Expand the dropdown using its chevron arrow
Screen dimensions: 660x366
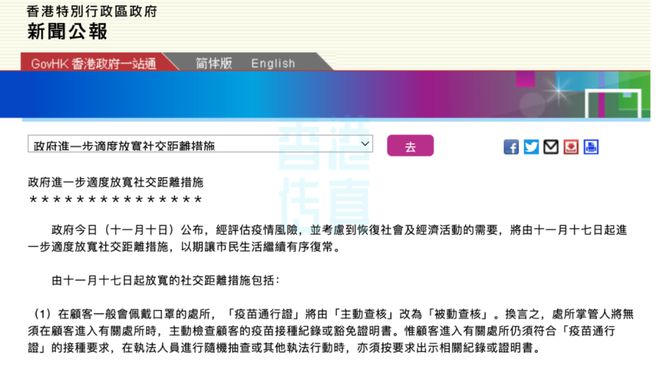[x=365, y=144]
